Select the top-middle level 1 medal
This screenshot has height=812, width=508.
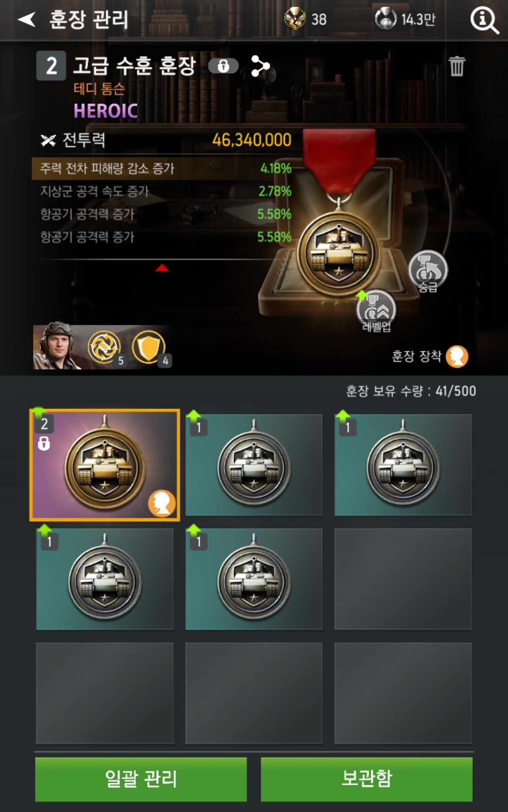(x=254, y=465)
